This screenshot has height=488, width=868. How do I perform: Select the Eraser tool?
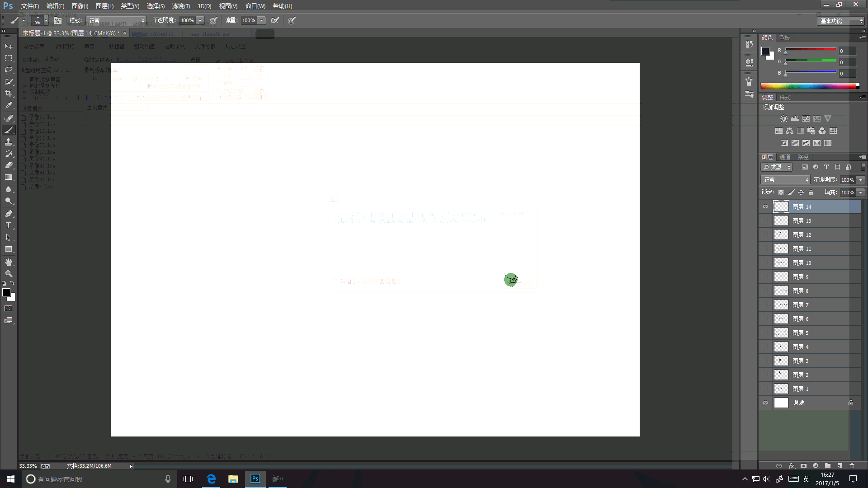click(x=9, y=165)
